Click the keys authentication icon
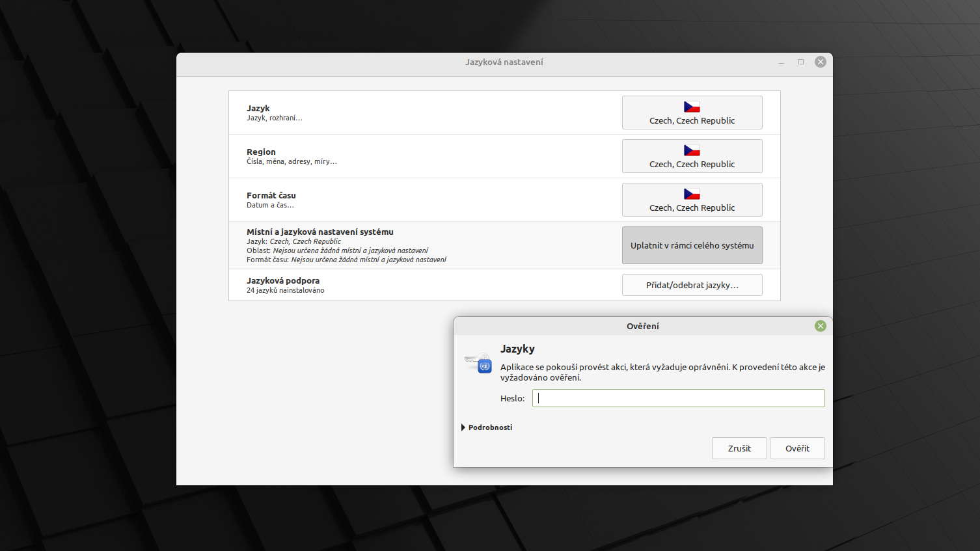Viewport: 980px width, 551px height. pos(478,362)
